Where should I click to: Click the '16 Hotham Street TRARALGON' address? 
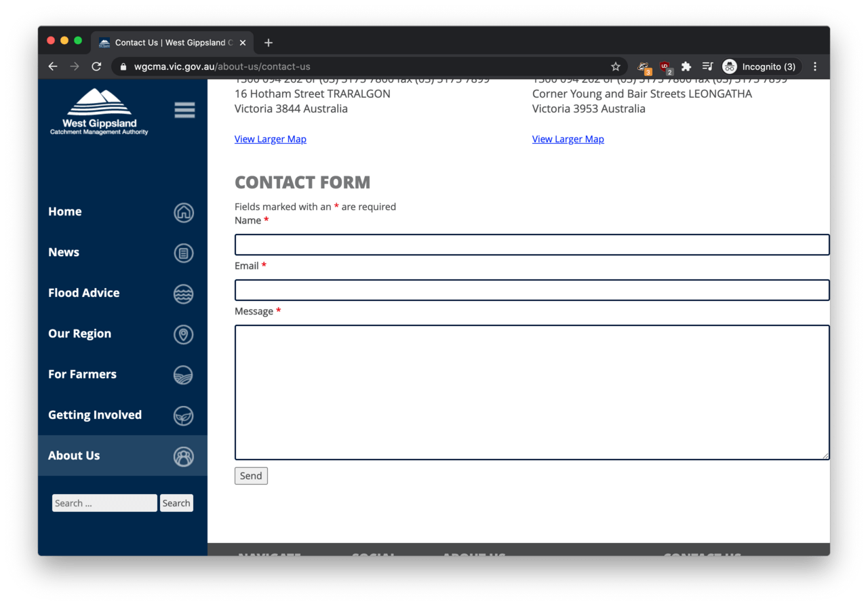pyautogui.click(x=313, y=94)
